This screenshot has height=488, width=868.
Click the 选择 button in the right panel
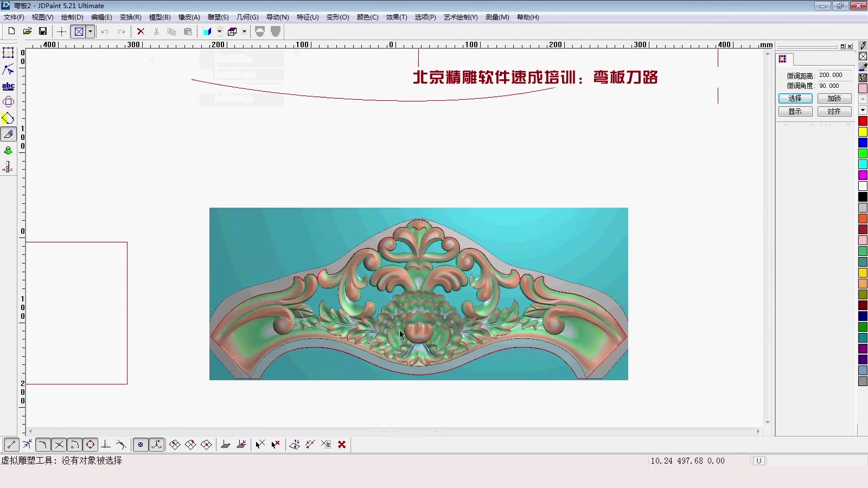795,98
